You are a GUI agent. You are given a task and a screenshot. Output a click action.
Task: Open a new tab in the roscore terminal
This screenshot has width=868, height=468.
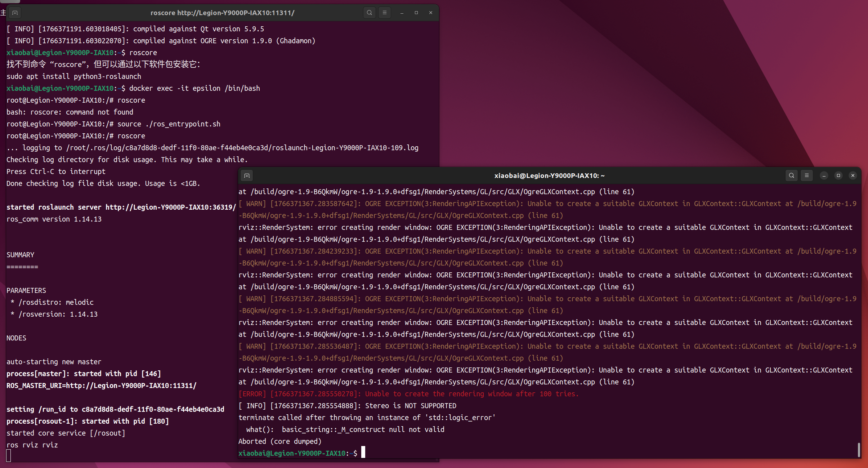tap(15, 13)
